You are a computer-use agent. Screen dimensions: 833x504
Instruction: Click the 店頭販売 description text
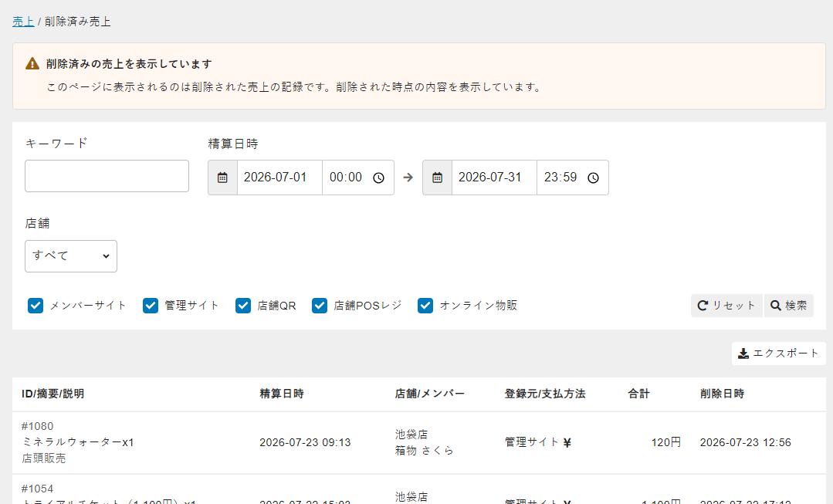43,458
